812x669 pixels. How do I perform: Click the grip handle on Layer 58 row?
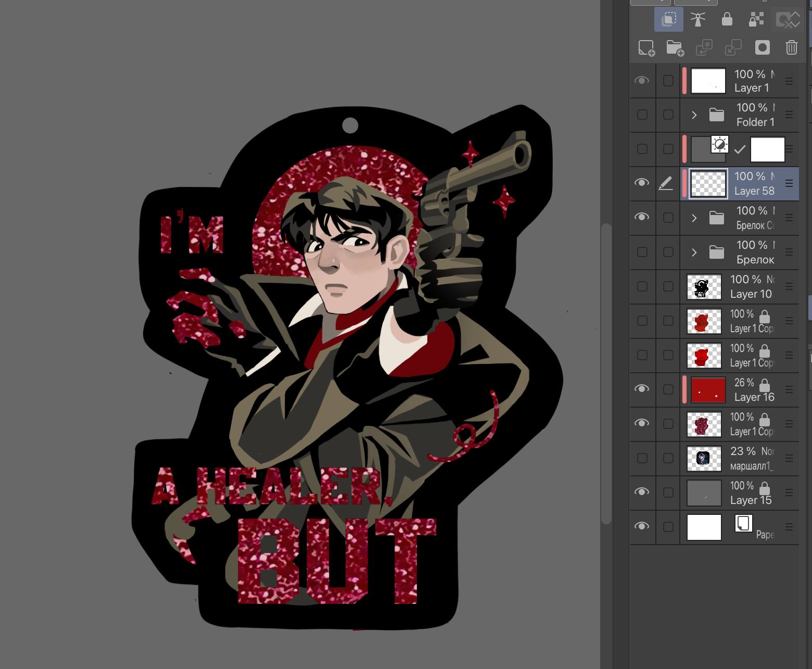pyautogui.click(x=789, y=183)
